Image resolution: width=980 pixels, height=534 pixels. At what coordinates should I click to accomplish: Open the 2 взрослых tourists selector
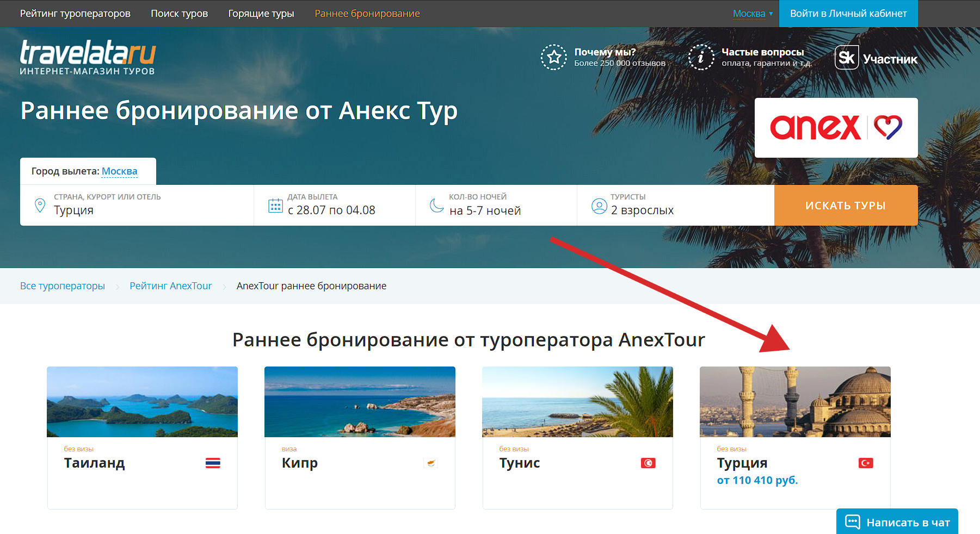pyautogui.click(x=642, y=210)
